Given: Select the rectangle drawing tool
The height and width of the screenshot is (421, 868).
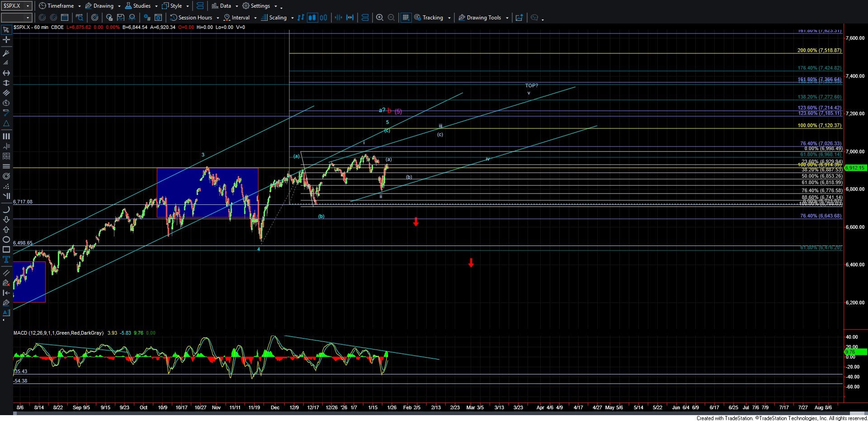Looking at the screenshot, I should tap(6, 250).
